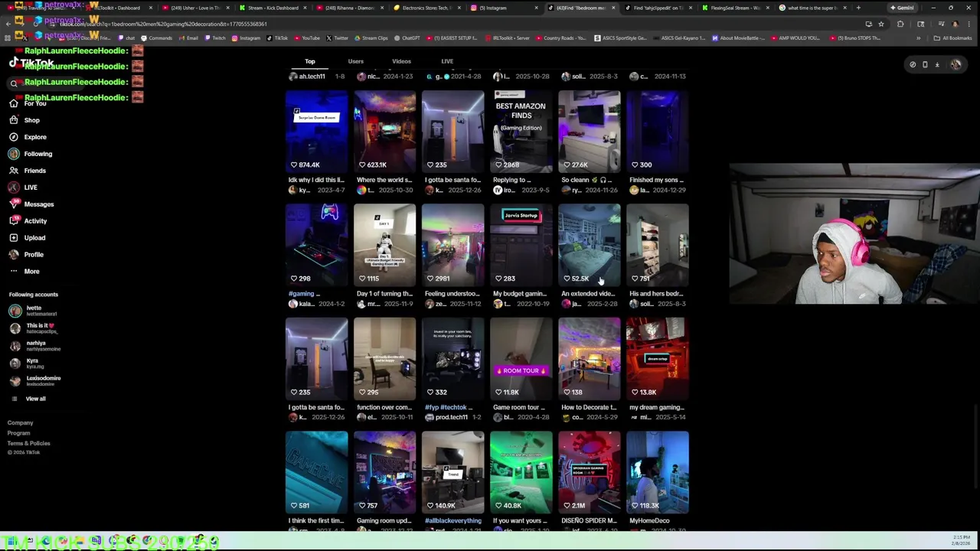Open the ASICS Gel-Kayano bookmark
Screen dimensions: 980x551
click(680, 38)
